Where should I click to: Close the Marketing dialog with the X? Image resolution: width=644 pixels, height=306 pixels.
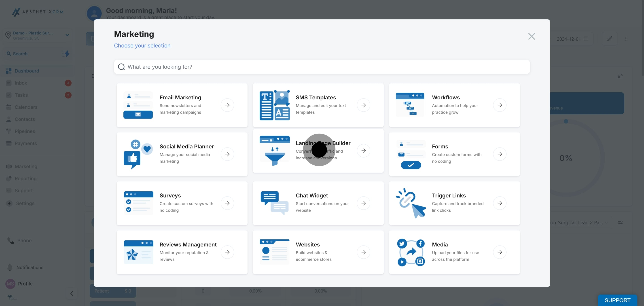coord(531,36)
